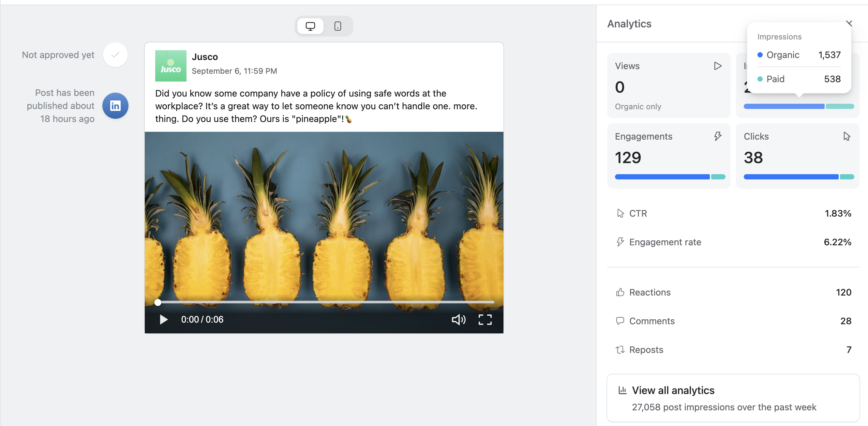The image size is (868, 426).
Task: Click the Clicks cursor icon
Action: coord(846,136)
